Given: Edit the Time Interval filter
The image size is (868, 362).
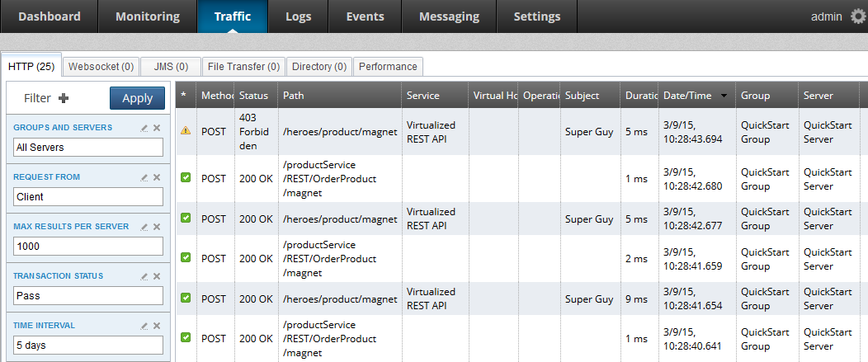Looking at the screenshot, I should coord(144,326).
